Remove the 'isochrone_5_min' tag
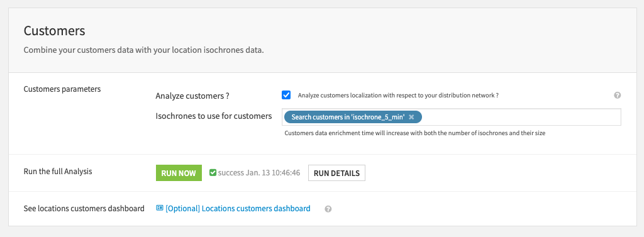This screenshot has height=237, width=644. click(411, 117)
